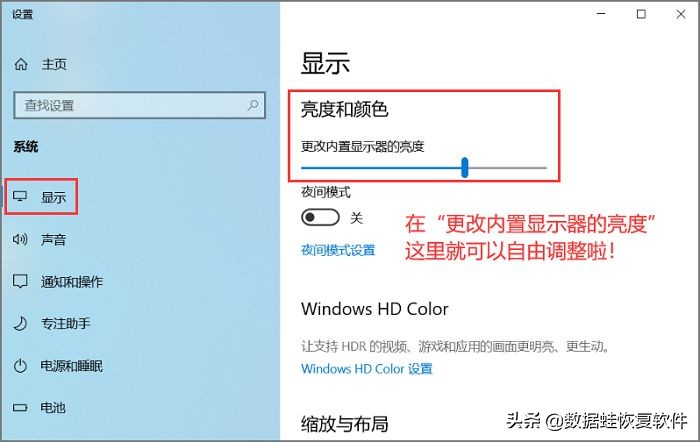Click the brightness slider thumb
Viewport: 700px width, 442px height.
click(465, 167)
